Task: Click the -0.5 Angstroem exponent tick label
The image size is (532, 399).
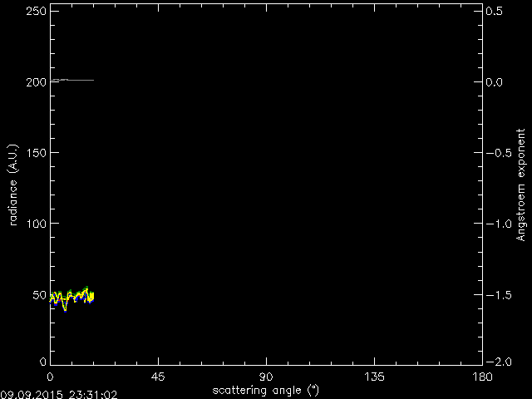Action: coord(499,153)
